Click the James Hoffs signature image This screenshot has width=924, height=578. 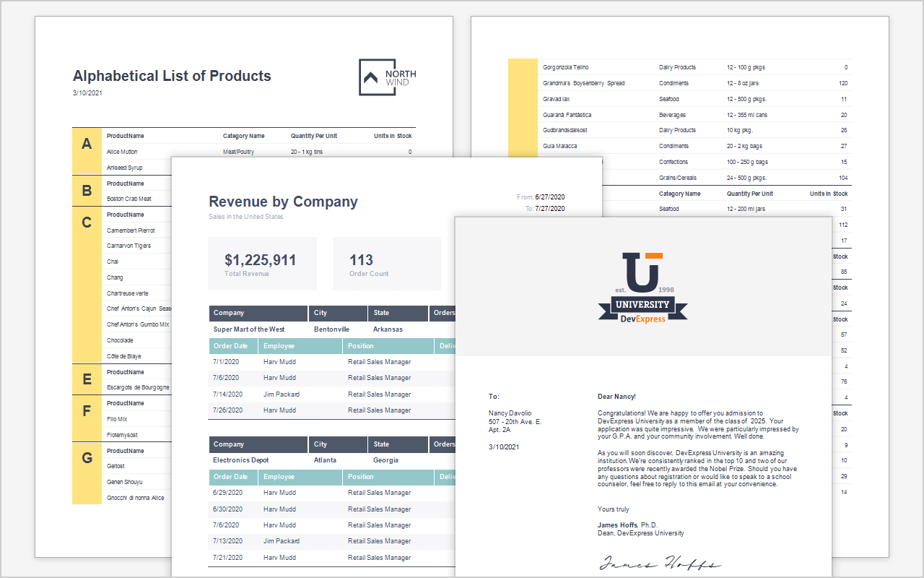[661, 563]
